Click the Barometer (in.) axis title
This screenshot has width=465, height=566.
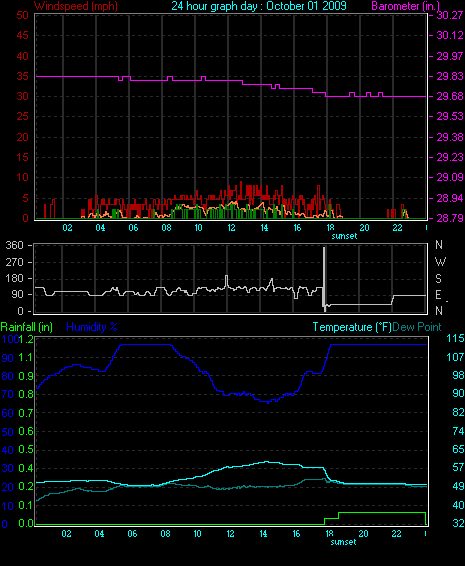(x=405, y=6)
